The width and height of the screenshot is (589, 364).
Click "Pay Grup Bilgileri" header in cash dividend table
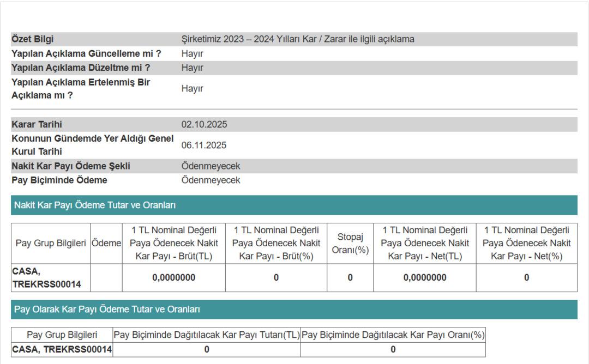51,243
